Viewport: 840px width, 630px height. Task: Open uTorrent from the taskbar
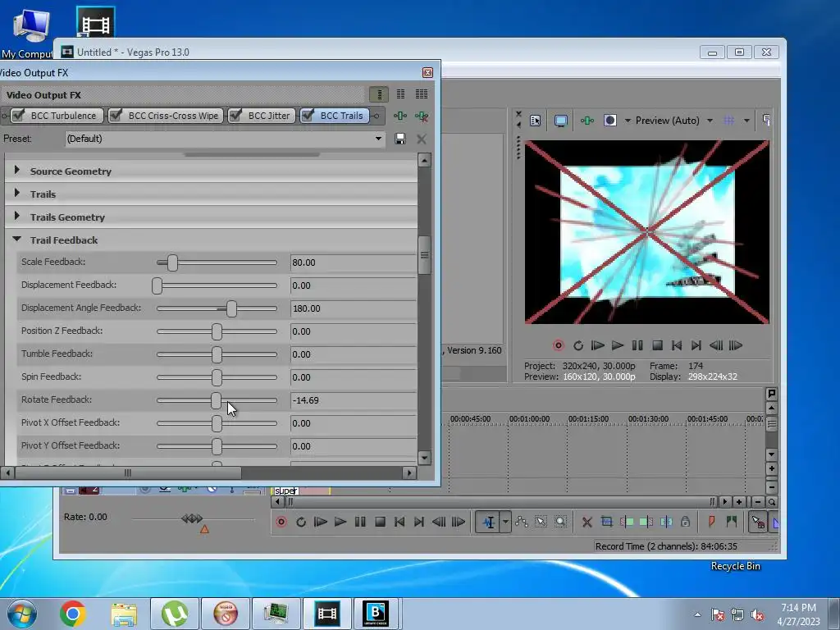click(x=175, y=614)
